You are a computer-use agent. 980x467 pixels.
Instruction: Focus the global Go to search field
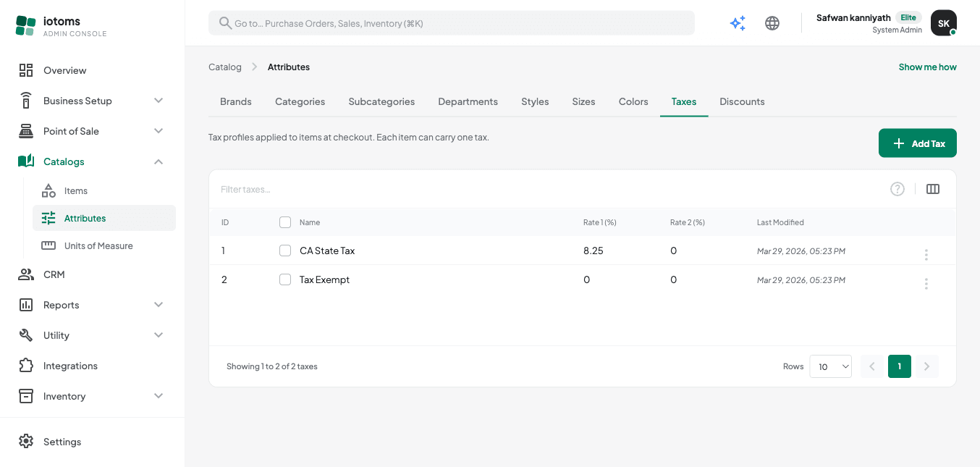coord(452,23)
